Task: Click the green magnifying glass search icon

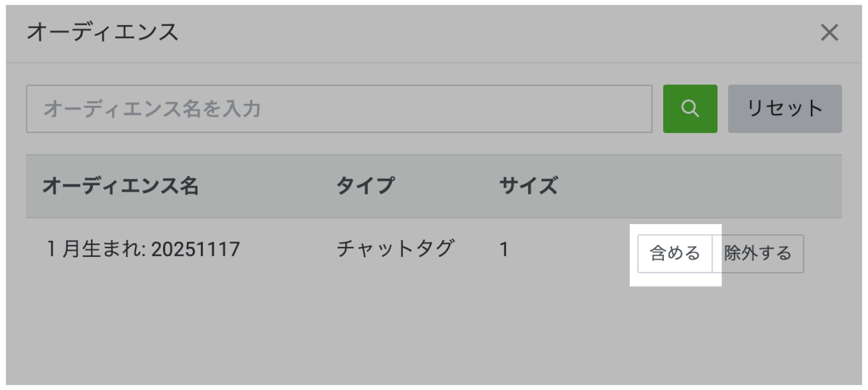Action: (x=689, y=109)
